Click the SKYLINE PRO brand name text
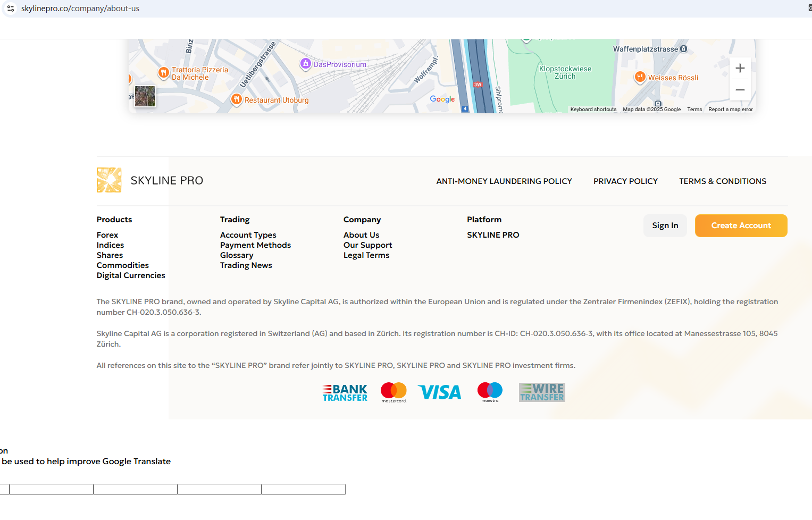The height and width of the screenshot is (520, 812). 167,181
